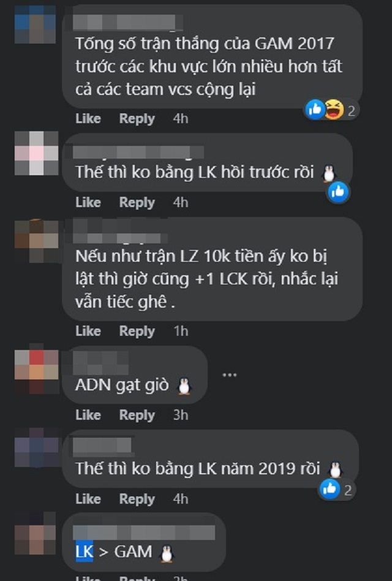
Task: Like the 'Thế thì ko bằng LK hồi trước' comment
Action: (88, 202)
